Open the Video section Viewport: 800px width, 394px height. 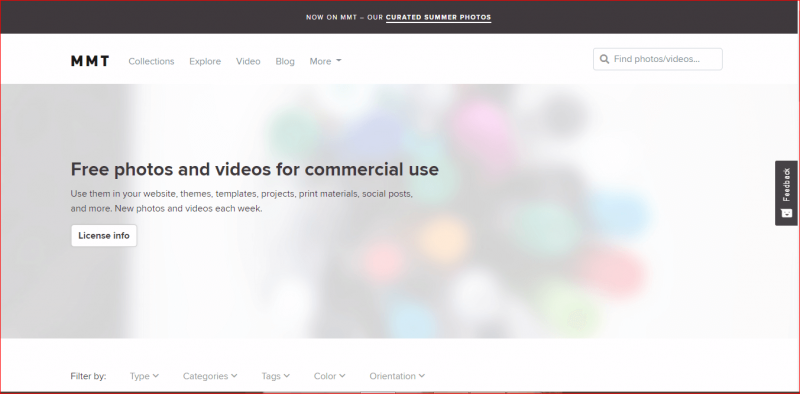pyautogui.click(x=248, y=61)
